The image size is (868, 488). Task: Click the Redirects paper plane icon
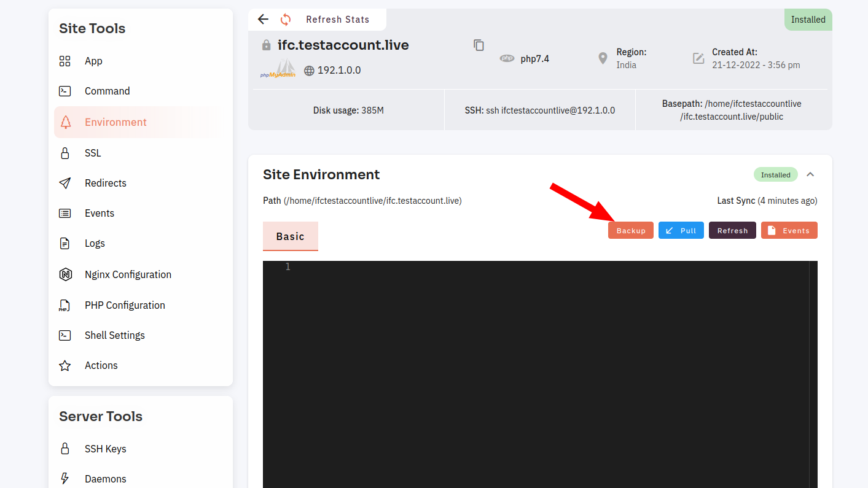(x=65, y=183)
